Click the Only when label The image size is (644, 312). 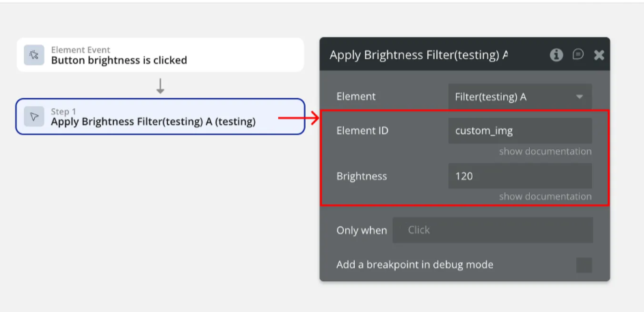(362, 231)
